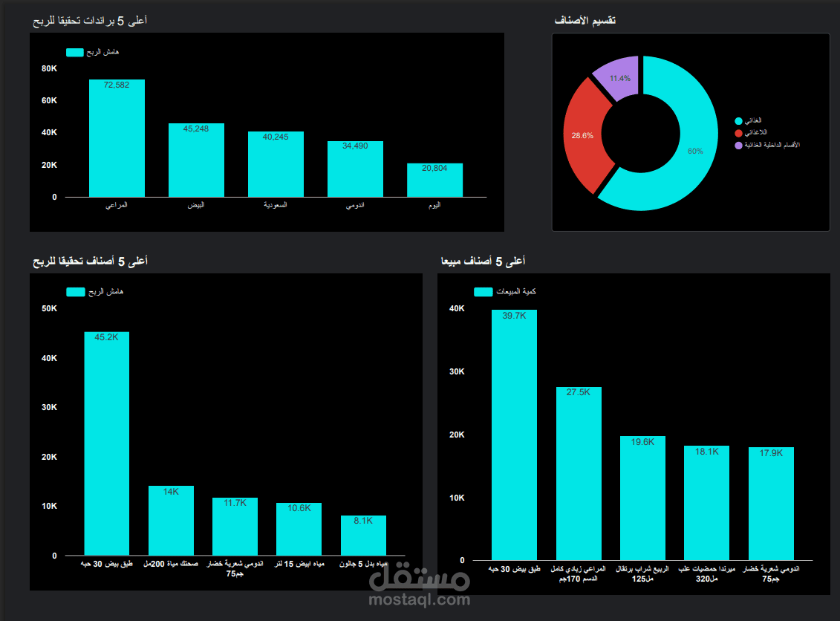This screenshot has width=840, height=621.
Task: Click the 14K bar for صحتك مياة
Action: click(x=171, y=521)
